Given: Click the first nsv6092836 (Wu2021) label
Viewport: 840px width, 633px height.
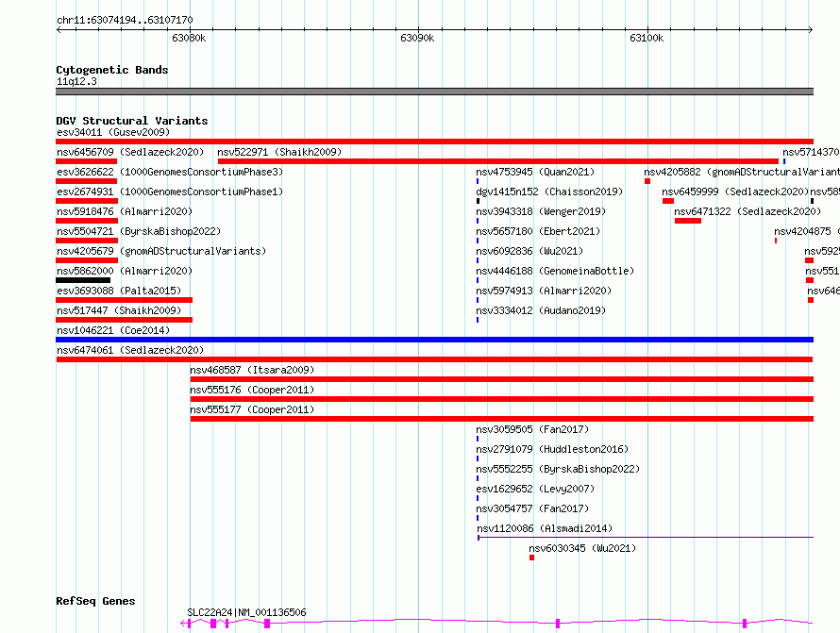Looking at the screenshot, I should pyautogui.click(x=529, y=251).
